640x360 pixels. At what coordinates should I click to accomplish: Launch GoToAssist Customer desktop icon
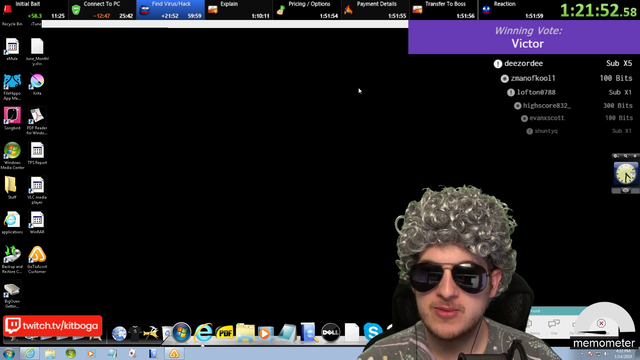pos(37,260)
